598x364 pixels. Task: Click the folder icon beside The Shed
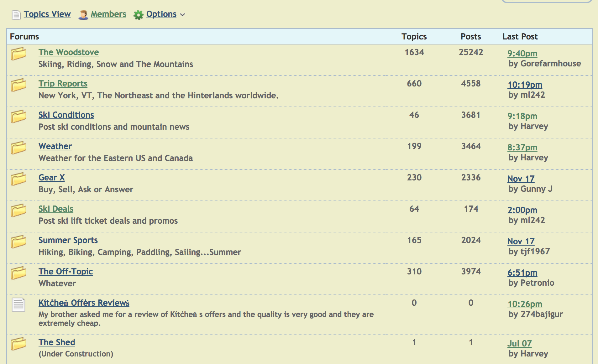point(18,344)
